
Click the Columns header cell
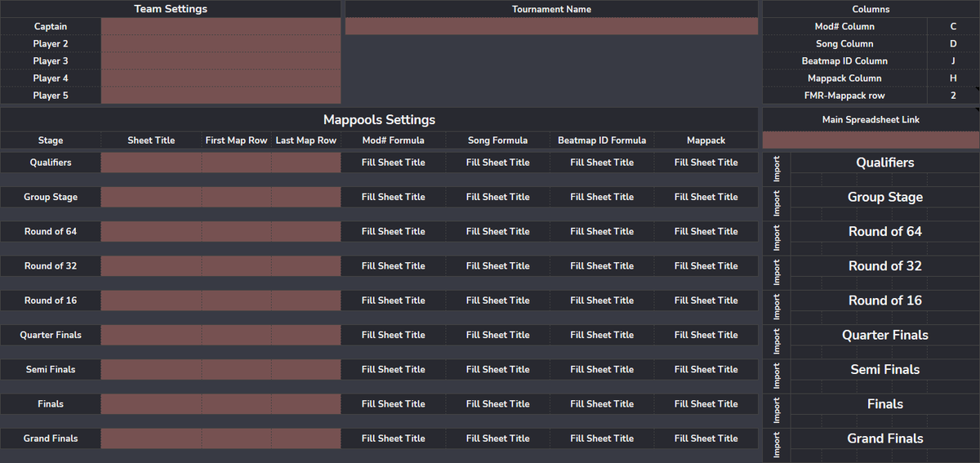871,9
